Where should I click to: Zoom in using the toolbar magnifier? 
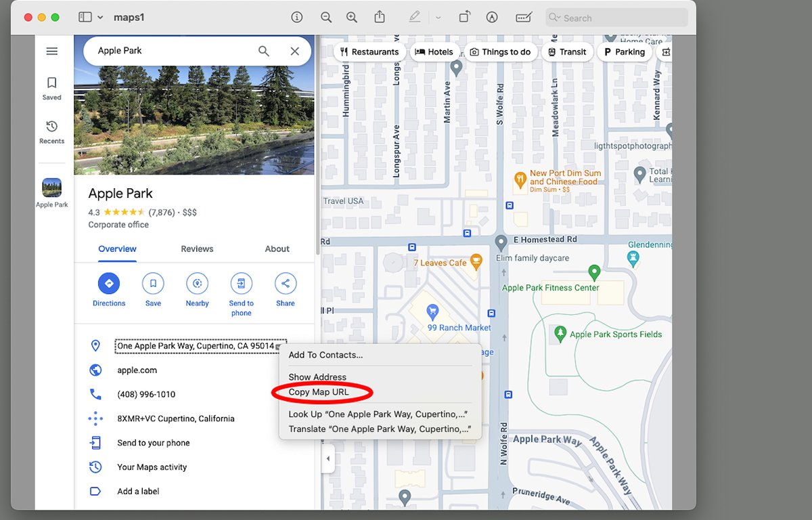coord(352,18)
